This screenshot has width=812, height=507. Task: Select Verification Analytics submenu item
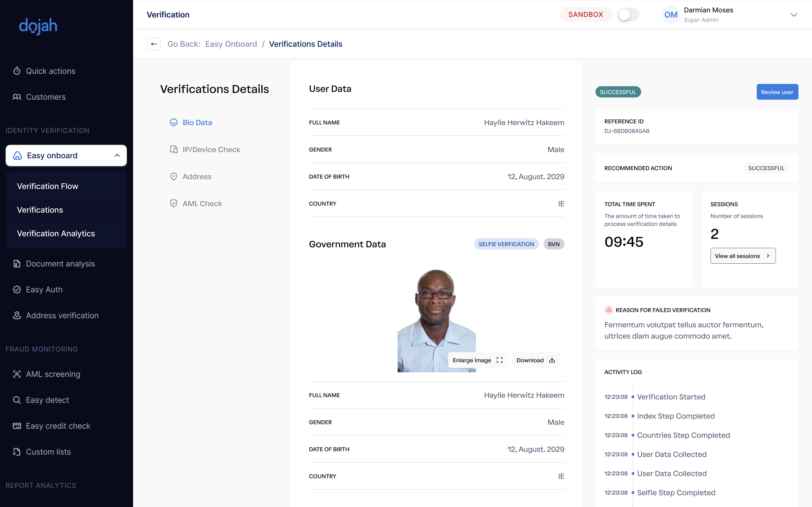56,234
